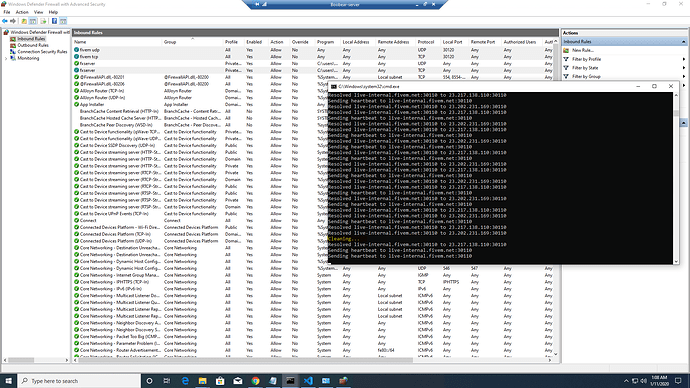Select the Windows Defender Firewall root node
The height and width of the screenshot is (388, 690).
pyautogui.click(x=40, y=32)
